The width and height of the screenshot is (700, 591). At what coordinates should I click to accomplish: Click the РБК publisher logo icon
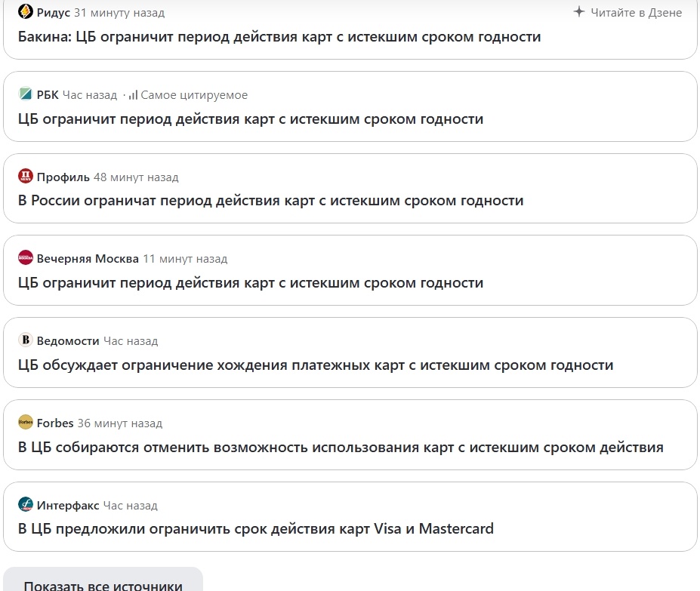click(x=25, y=95)
